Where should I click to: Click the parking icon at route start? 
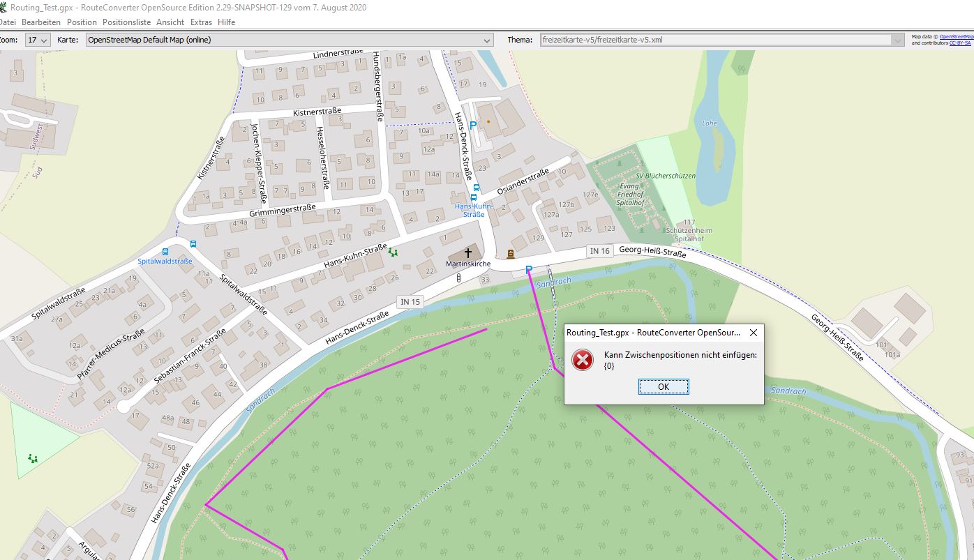pyautogui.click(x=528, y=269)
